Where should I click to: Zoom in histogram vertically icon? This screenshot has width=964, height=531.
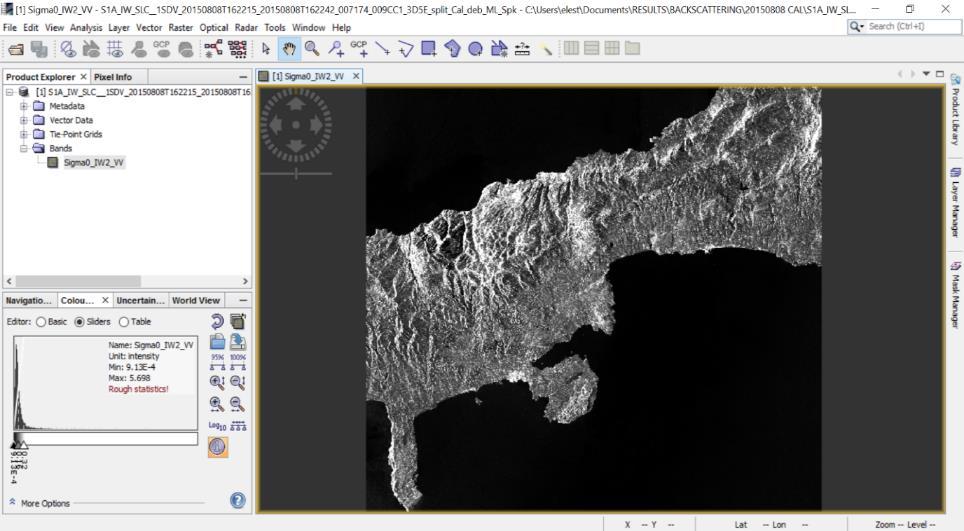(x=217, y=382)
